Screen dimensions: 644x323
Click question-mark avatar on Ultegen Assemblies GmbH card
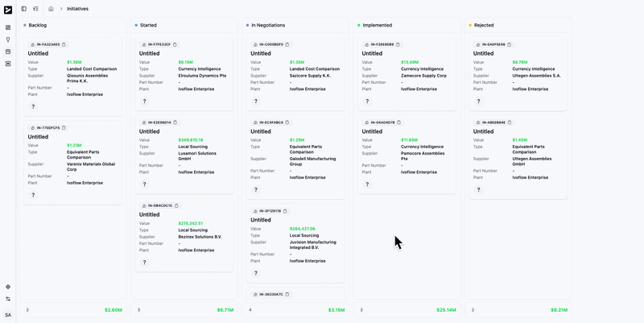point(478,190)
